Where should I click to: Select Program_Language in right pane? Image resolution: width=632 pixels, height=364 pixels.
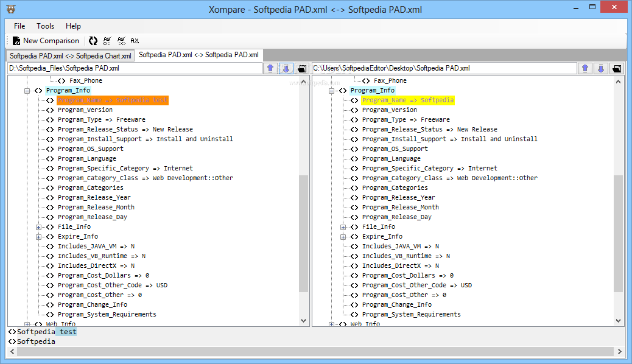391,159
